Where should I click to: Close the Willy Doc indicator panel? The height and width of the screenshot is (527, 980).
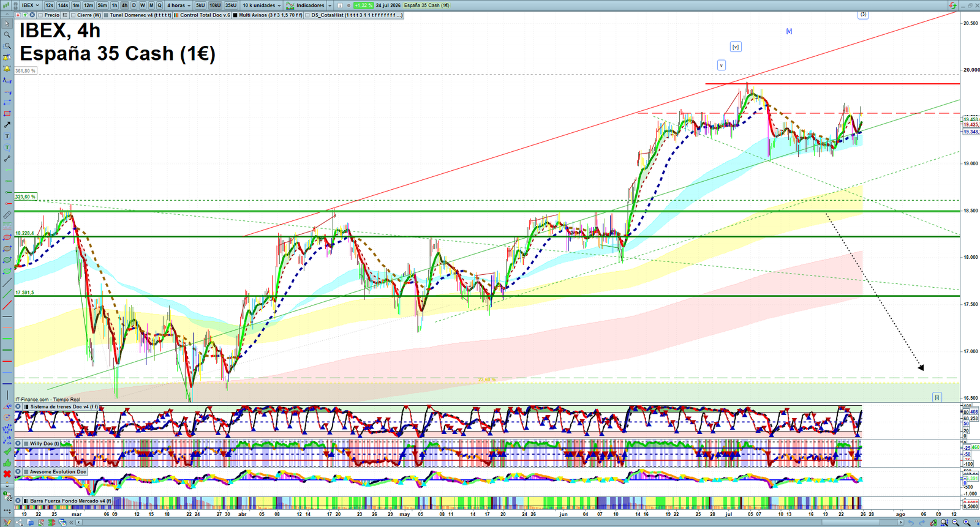pos(18,443)
